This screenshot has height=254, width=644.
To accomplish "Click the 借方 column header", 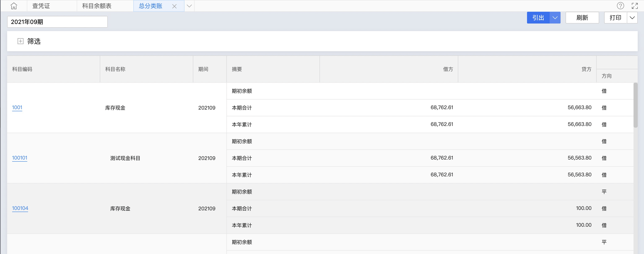I will coord(448,69).
